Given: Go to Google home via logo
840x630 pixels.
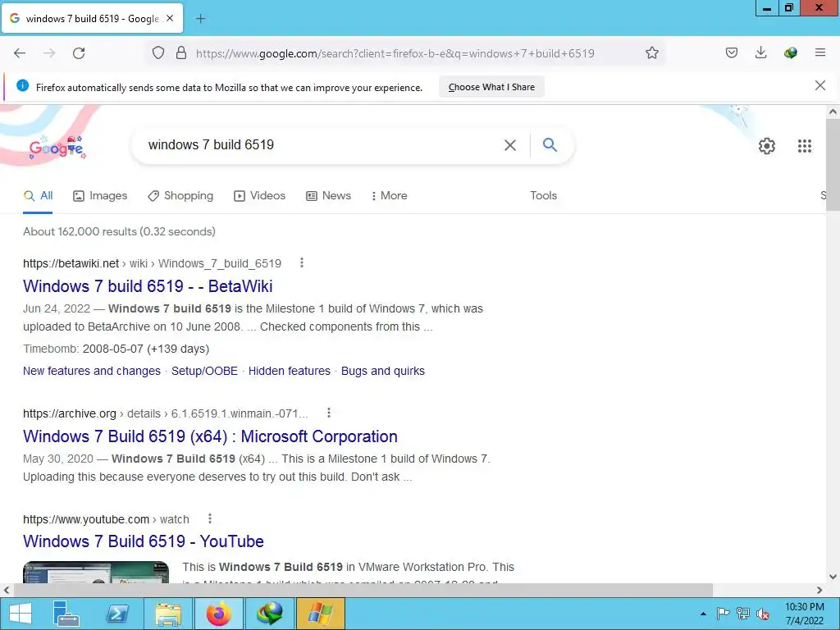Looking at the screenshot, I should coord(57,148).
